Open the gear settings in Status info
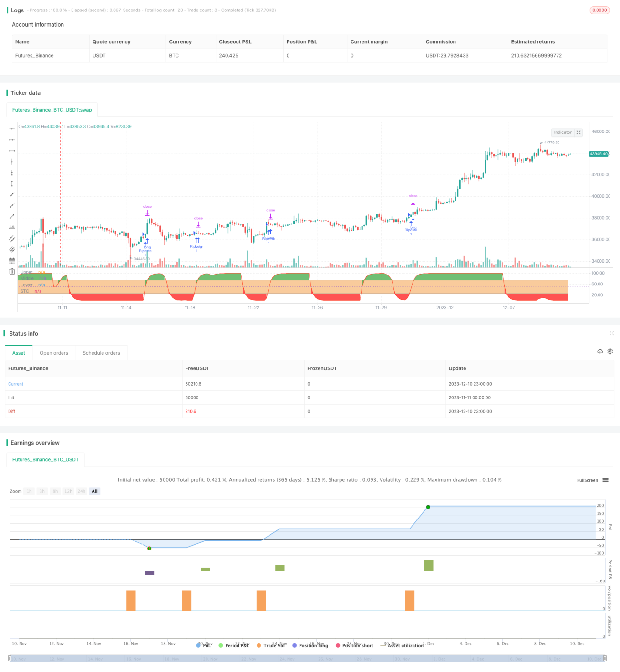 pyautogui.click(x=610, y=351)
